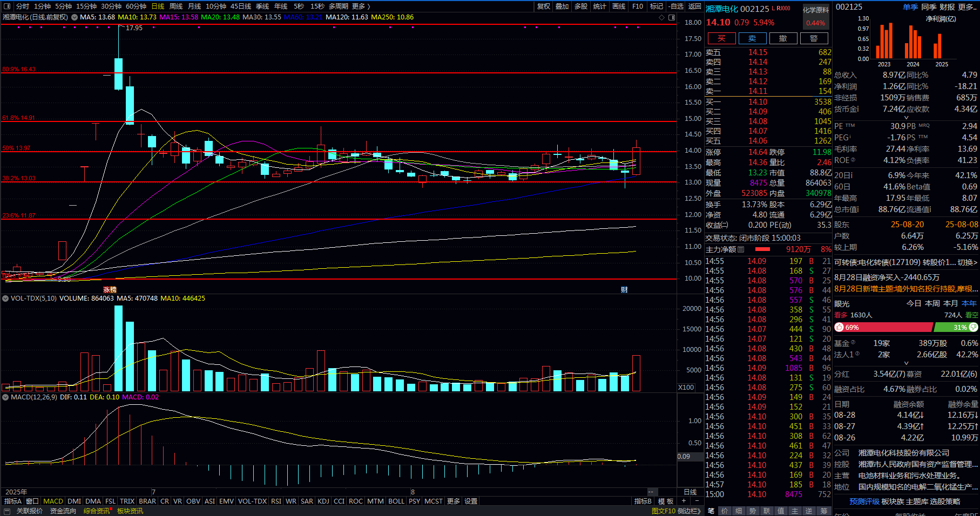The image size is (980, 516).
Task: Click the 财 earnings marker on the chart
Action: pyautogui.click(x=624, y=290)
